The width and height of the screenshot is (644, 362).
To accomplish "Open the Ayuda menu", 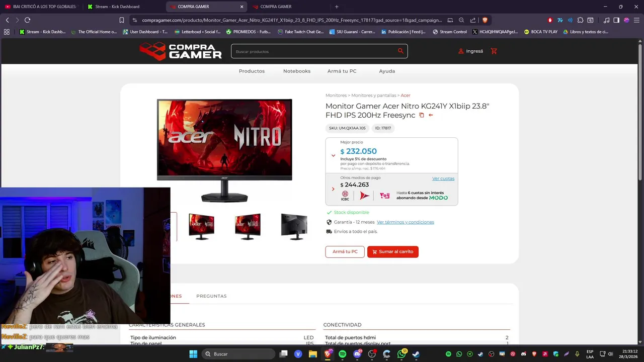I will coord(387,71).
